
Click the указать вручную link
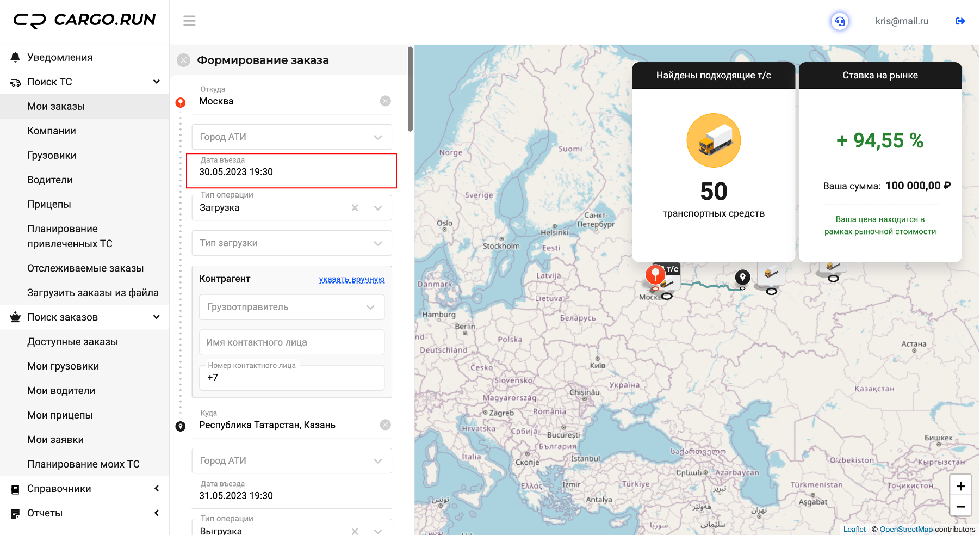[x=352, y=279]
